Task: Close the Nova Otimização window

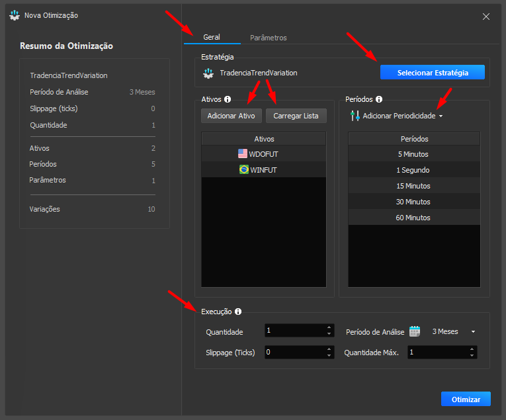Action: coord(486,17)
